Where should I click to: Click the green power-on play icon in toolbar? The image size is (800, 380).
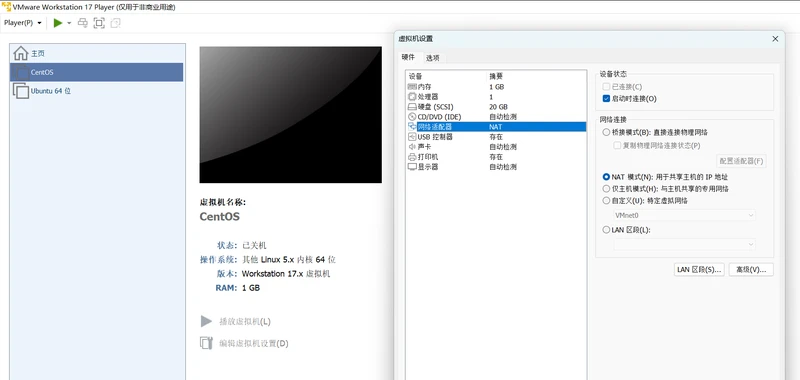pyautogui.click(x=58, y=23)
